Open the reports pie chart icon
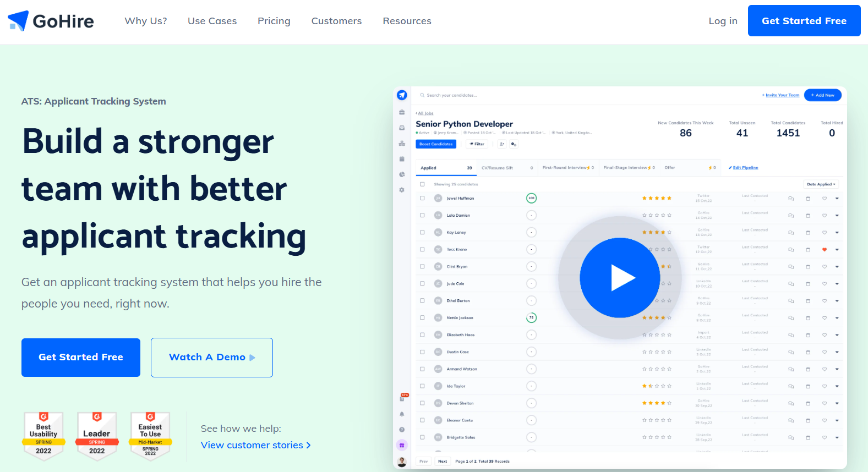868x472 pixels. coord(402,174)
